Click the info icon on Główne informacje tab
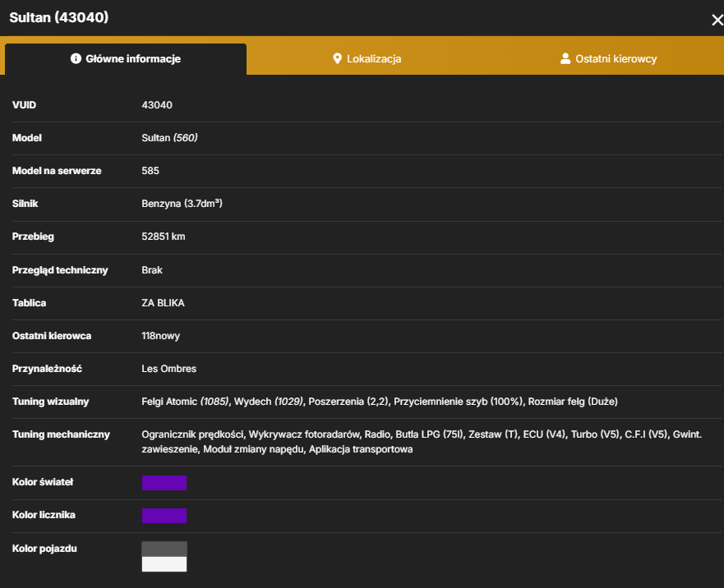This screenshot has height=588, width=724. [x=76, y=58]
